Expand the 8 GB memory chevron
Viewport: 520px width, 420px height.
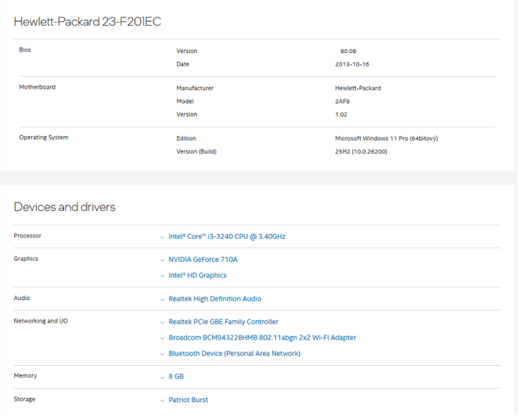[162, 377]
